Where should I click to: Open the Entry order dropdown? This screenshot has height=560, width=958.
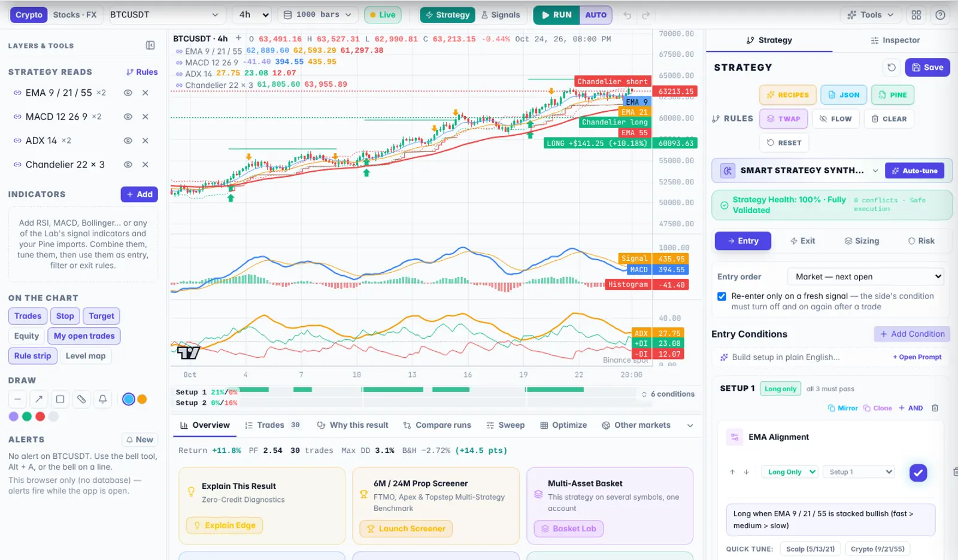866,276
